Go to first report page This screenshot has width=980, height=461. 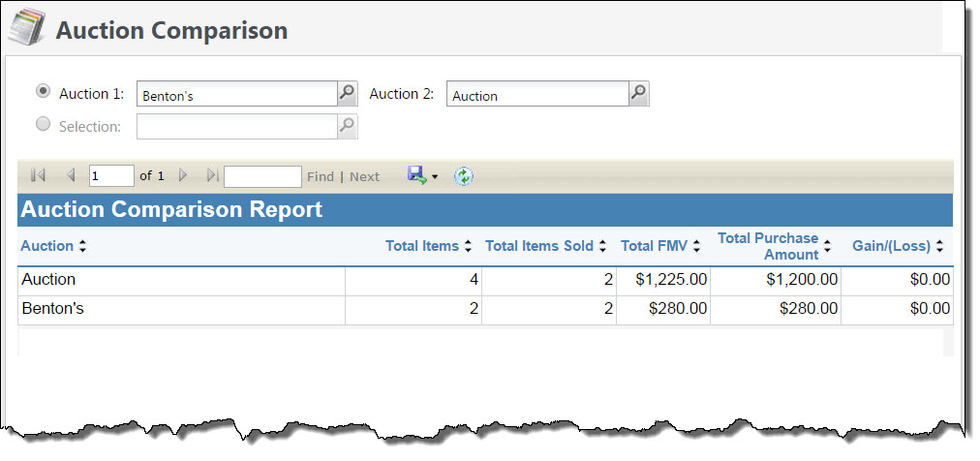coord(39,175)
